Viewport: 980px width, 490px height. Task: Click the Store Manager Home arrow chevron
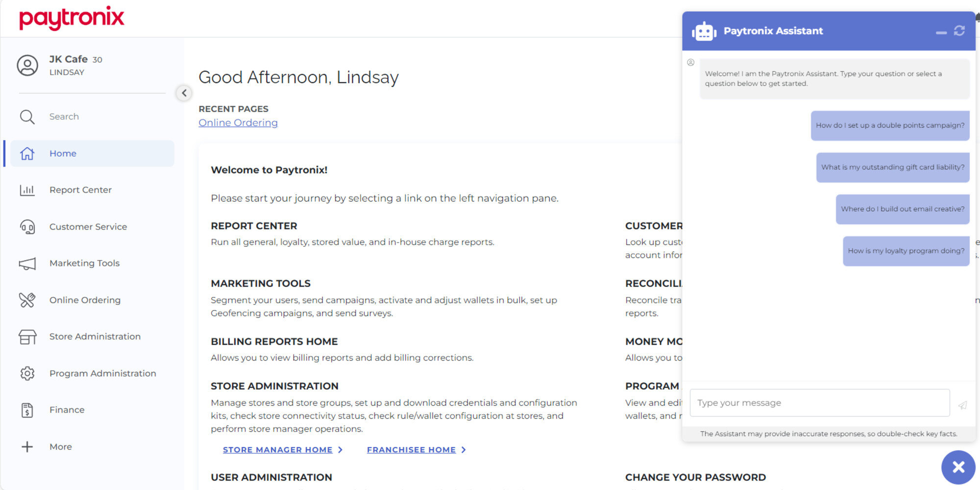[341, 450]
